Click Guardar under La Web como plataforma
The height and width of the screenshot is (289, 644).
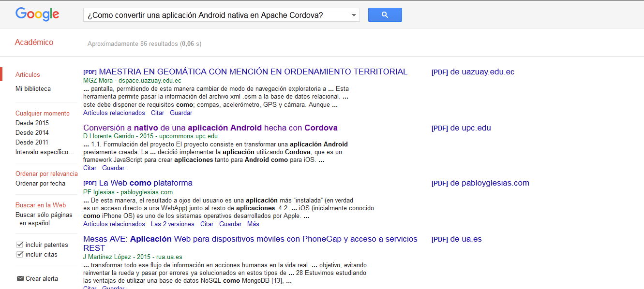(x=230, y=224)
